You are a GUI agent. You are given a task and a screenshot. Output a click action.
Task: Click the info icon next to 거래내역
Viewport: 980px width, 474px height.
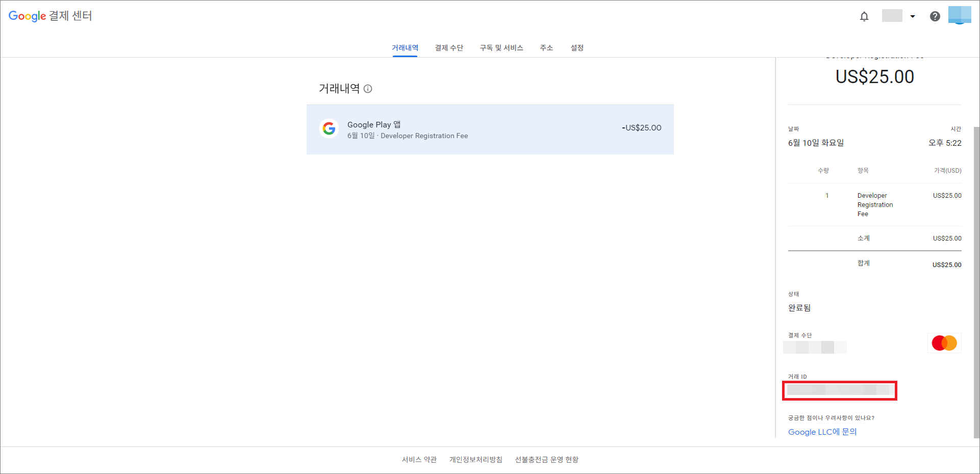pos(368,89)
